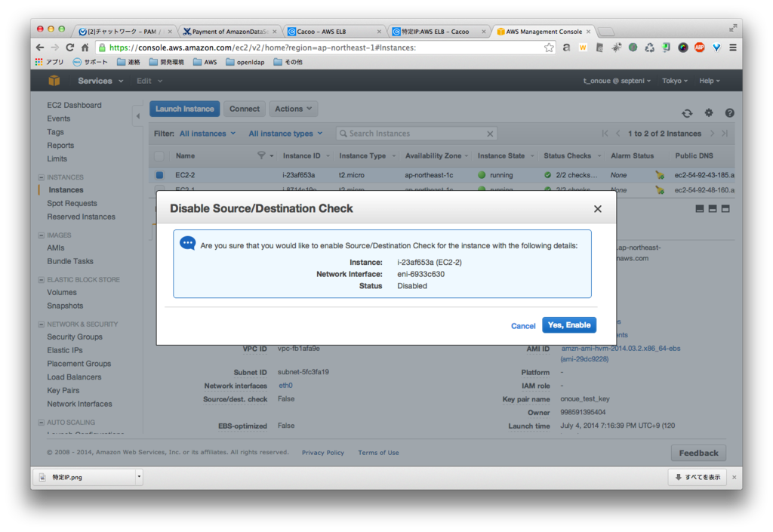Open Events in the sidebar
The height and width of the screenshot is (532, 773).
point(59,118)
